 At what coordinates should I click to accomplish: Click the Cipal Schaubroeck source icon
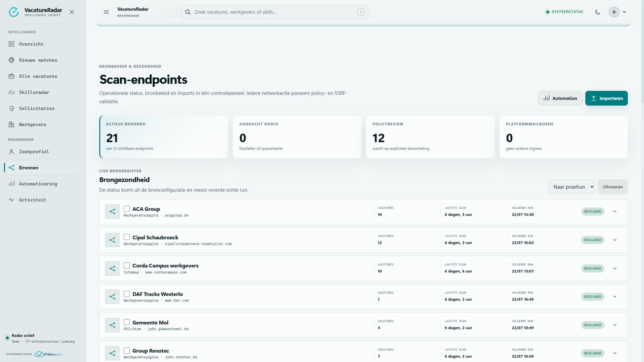[112, 240]
